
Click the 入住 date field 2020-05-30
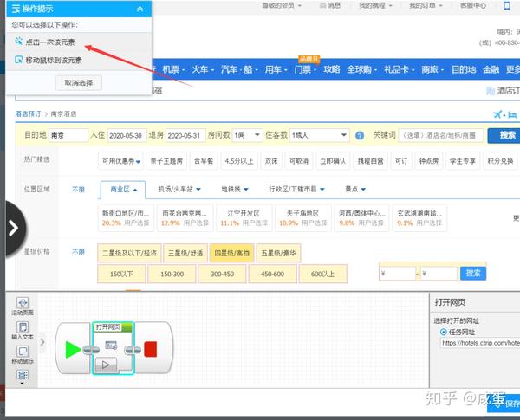[127, 136]
